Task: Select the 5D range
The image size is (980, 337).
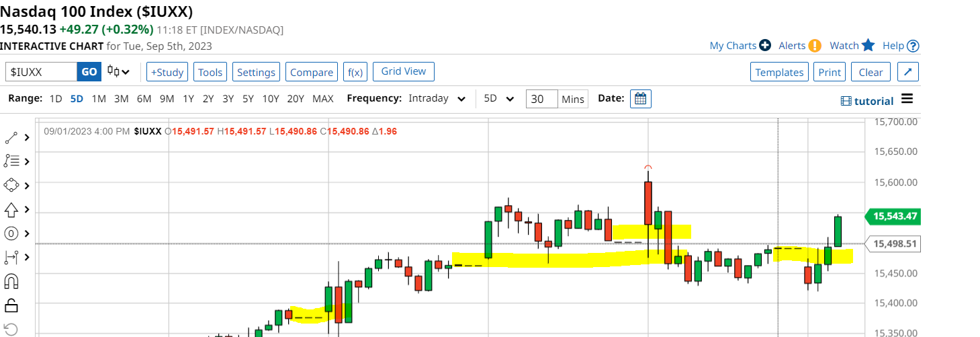Action: (x=77, y=99)
